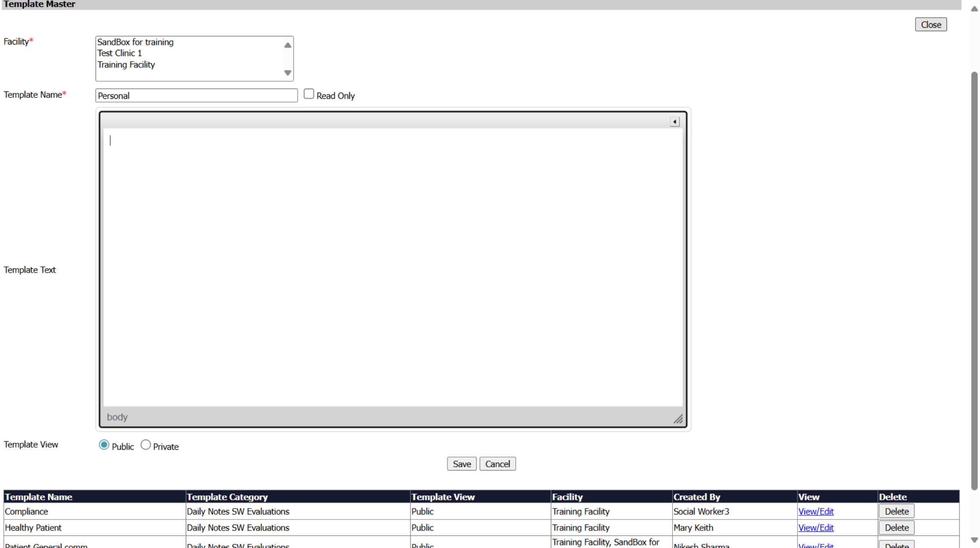980x548 pixels.
Task: Open View/Edit for the Healthy Patient template
Action: (816, 528)
